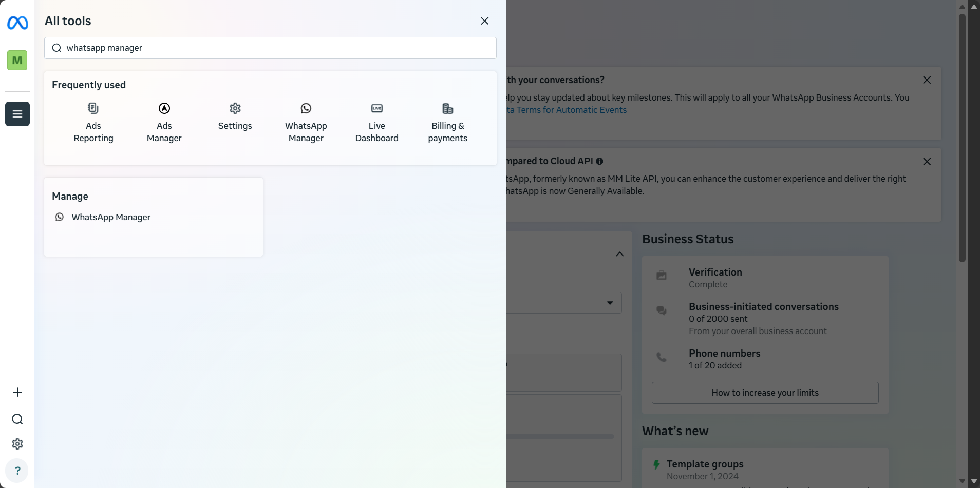Click the Frequently used heading
Viewport: 980px width, 488px height.
click(89, 85)
